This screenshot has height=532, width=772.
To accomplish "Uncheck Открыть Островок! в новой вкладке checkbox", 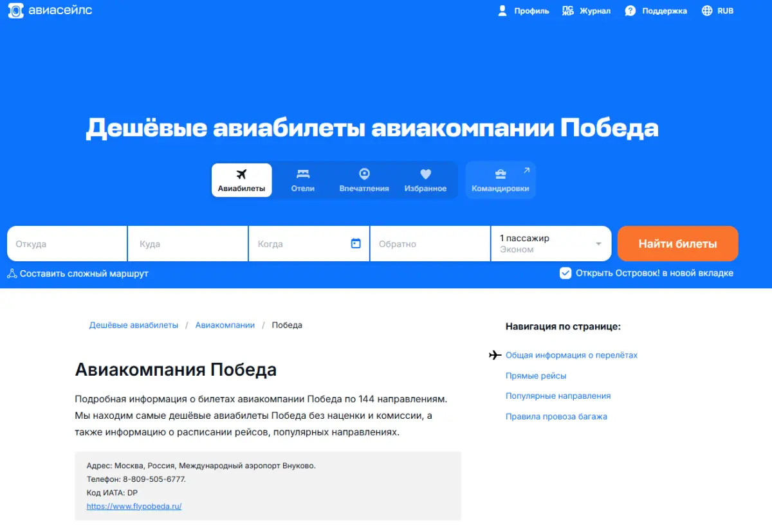I will pos(565,273).
